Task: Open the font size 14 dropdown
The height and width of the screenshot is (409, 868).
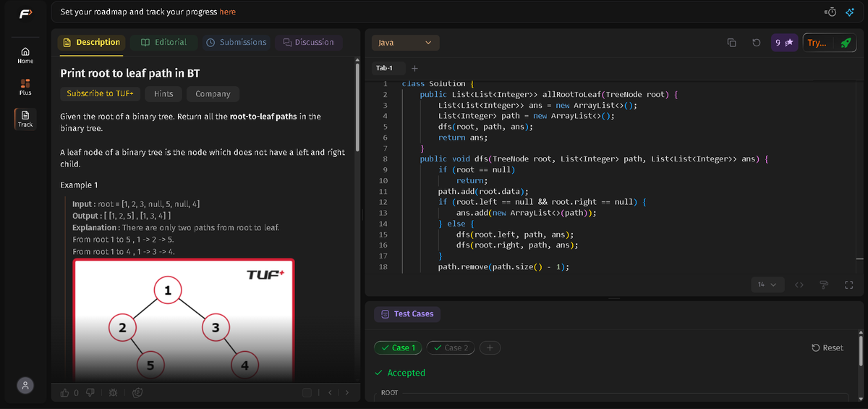Action: 767,285
